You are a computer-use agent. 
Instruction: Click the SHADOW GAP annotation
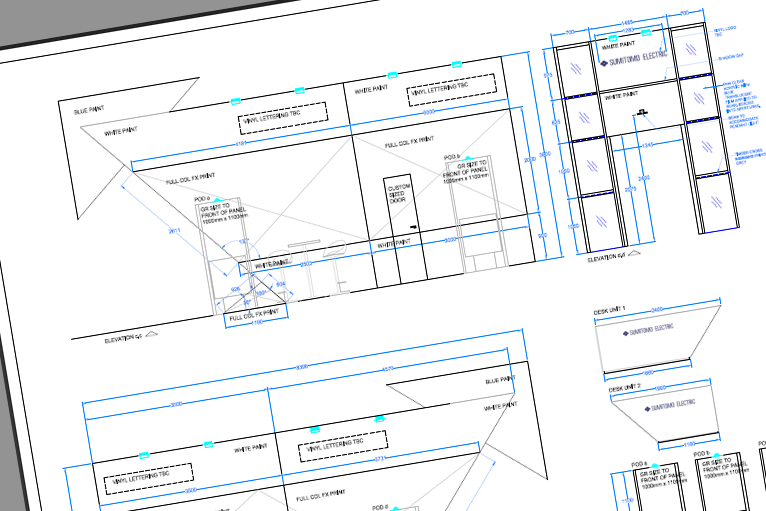pyautogui.click(x=730, y=57)
